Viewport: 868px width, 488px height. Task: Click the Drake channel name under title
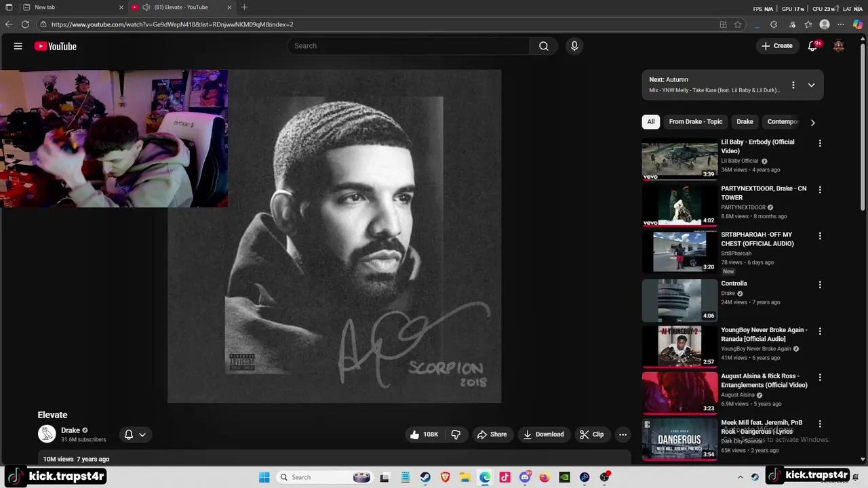71,430
